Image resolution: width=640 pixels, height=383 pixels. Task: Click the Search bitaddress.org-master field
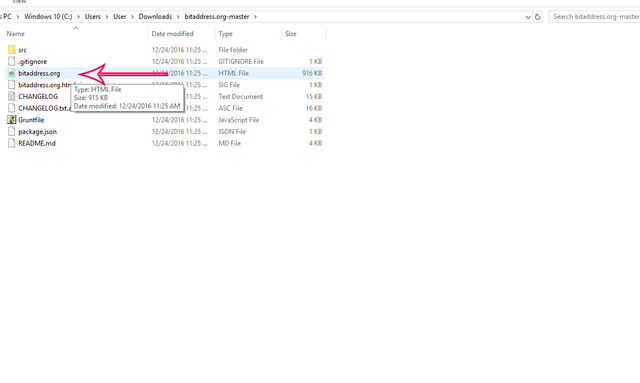click(595, 17)
